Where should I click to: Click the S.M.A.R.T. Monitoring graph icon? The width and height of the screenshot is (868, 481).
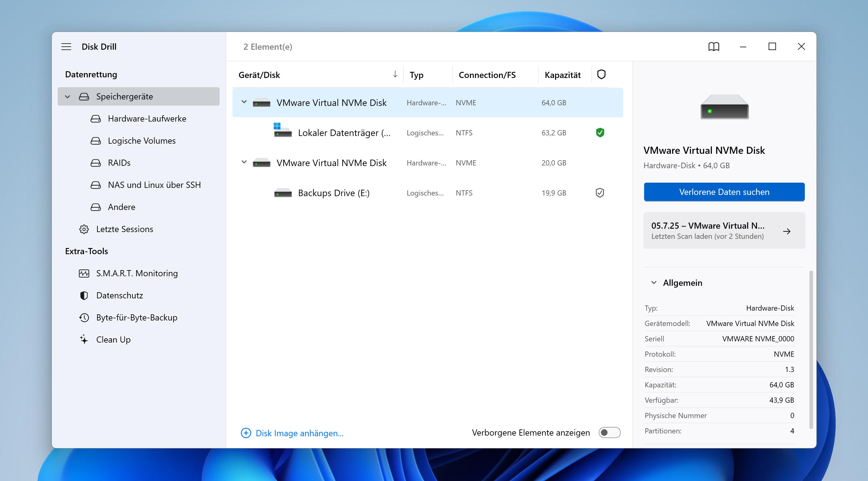84,273
